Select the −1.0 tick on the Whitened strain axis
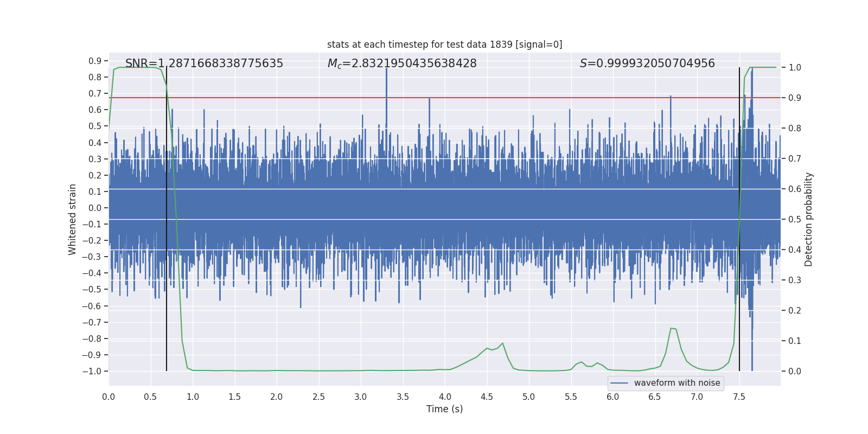This screenshot has height=434, width=868. coord(92,371)
